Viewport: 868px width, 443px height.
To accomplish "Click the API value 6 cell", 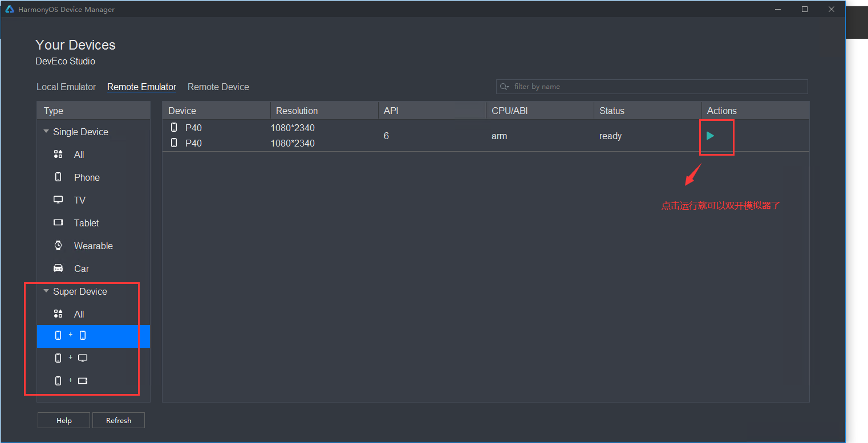I will (x=386, y=136).
